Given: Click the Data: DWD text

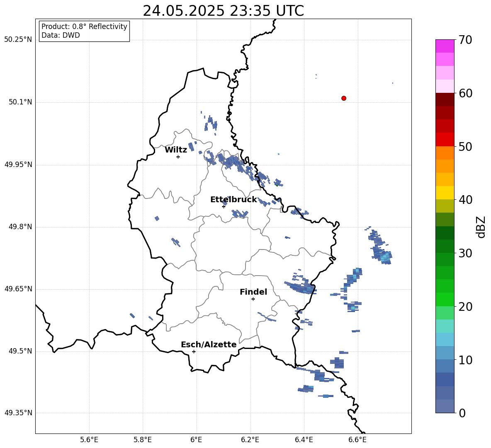Looking at the screenshot, I should click(x=61, y=35).
